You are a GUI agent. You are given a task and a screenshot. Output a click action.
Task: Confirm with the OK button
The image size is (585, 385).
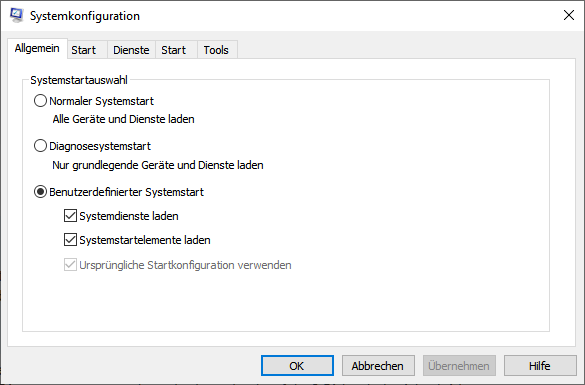pyautogui.click(x=297, y=366)
